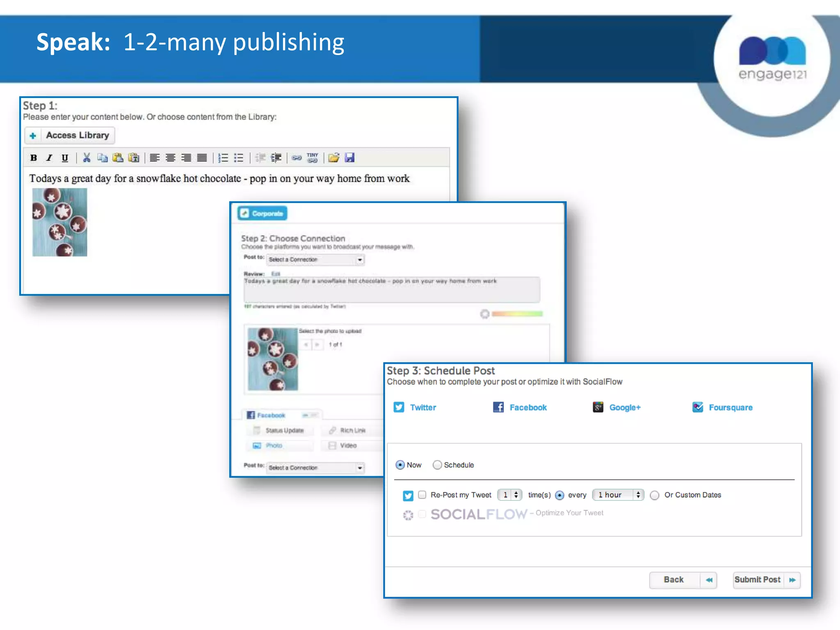
Task: Click the Indent icon
Action: [x=276, y=158]
